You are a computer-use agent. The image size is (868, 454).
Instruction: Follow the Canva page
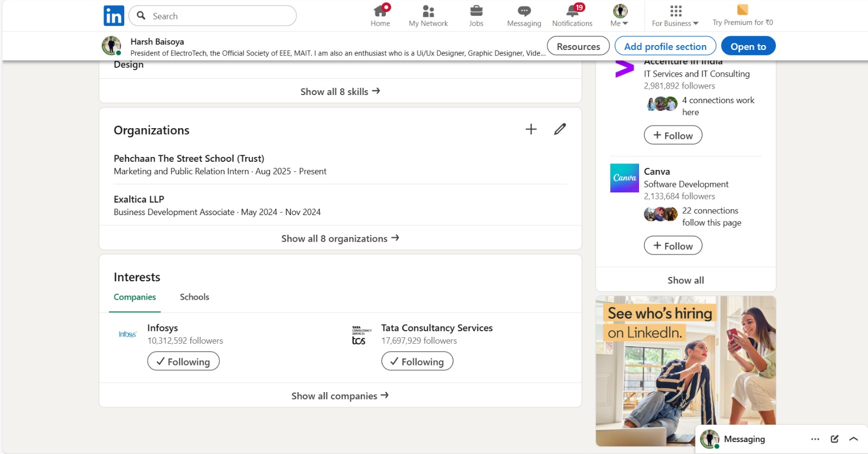673,245
